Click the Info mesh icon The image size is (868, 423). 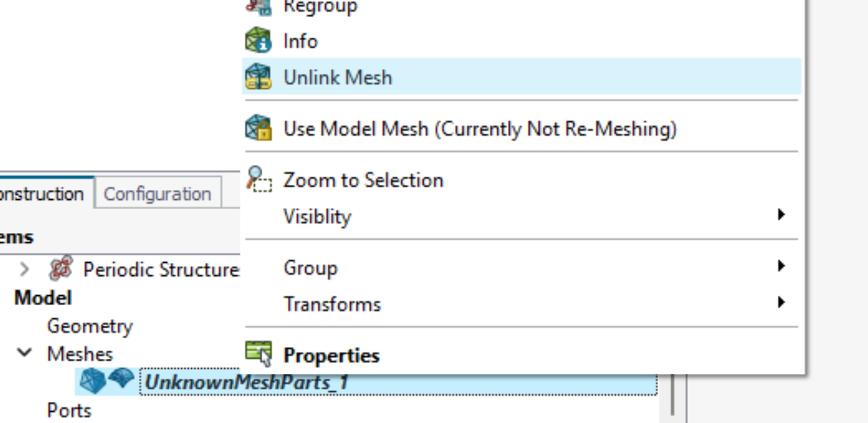point(258,41)
